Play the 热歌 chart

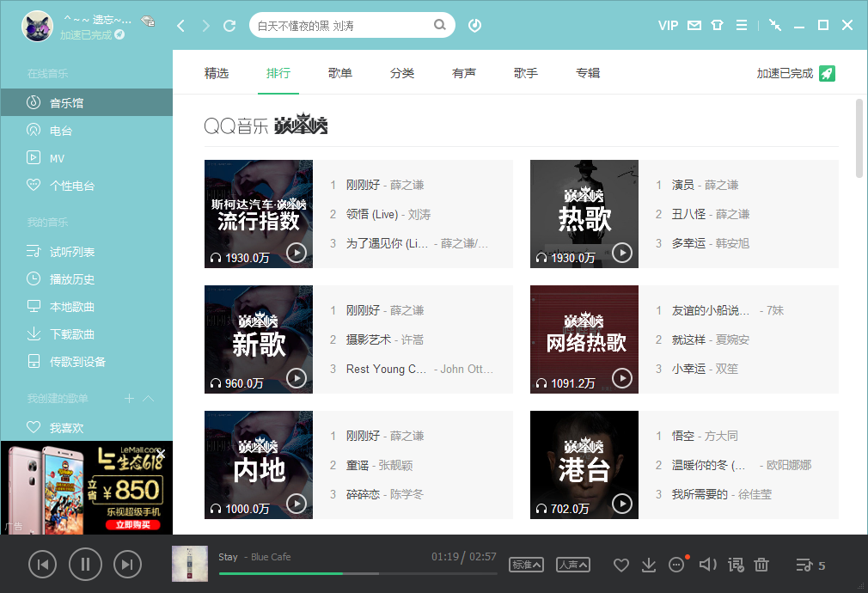622,253
